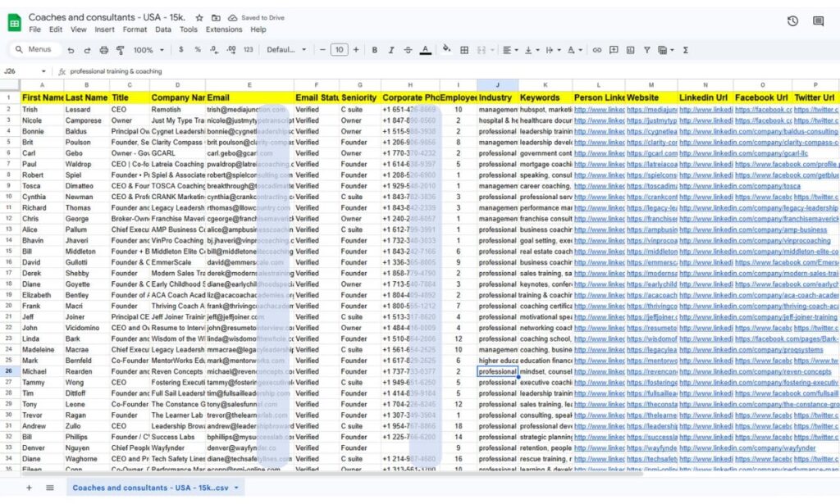This screenshot has width=840, height=504.
Task: Redo the last action
Action: coord(87,50)
